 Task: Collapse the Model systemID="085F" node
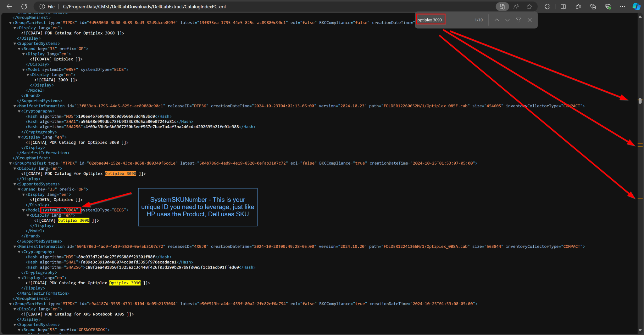(24, 70)
